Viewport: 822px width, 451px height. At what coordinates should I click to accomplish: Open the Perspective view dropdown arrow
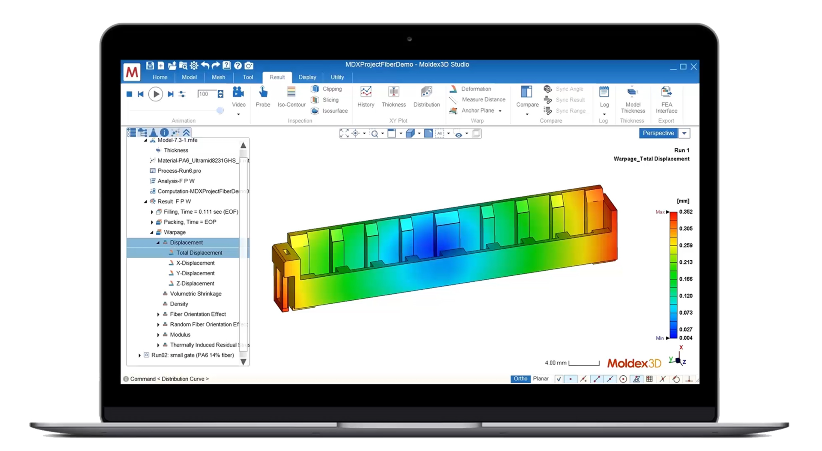[x=684, y=133]
